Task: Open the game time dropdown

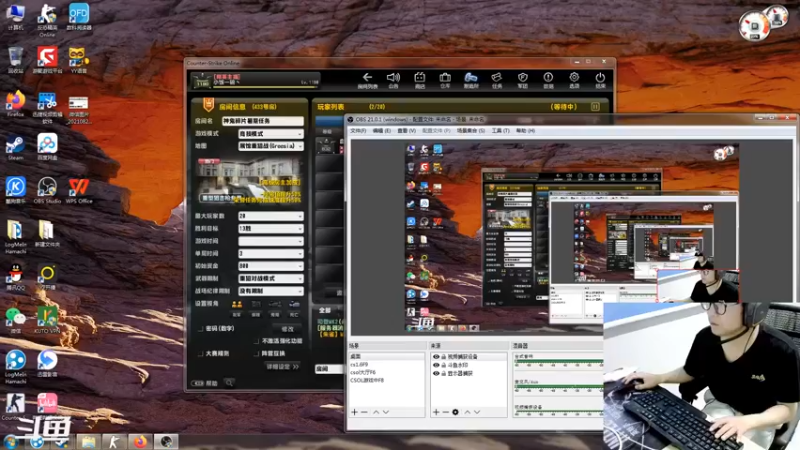Action: pyautogui.click(x=270, y=241)
